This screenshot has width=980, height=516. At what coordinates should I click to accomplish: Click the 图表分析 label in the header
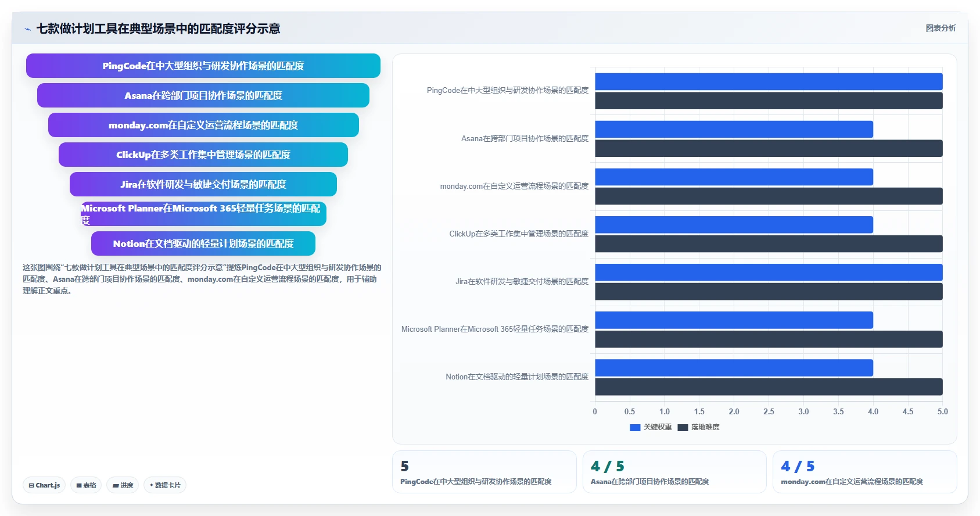click(940, 28)
